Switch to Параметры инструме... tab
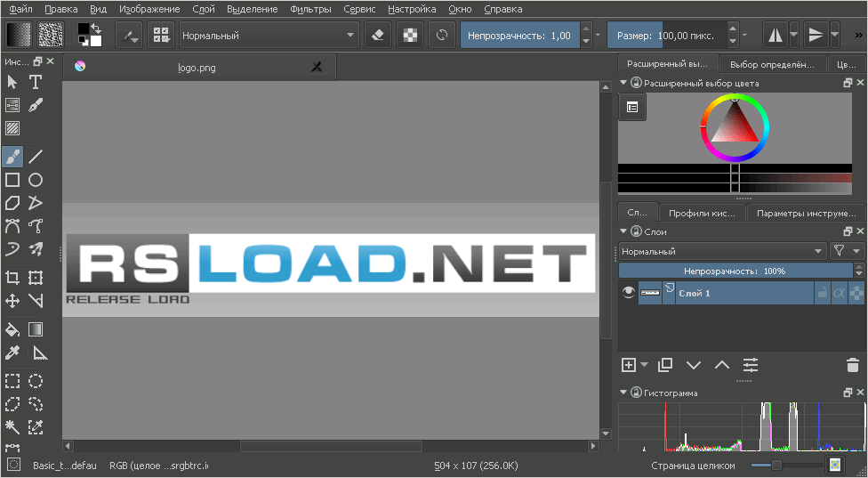This screenshot has width=868, height=478. [x=806, y=213]
